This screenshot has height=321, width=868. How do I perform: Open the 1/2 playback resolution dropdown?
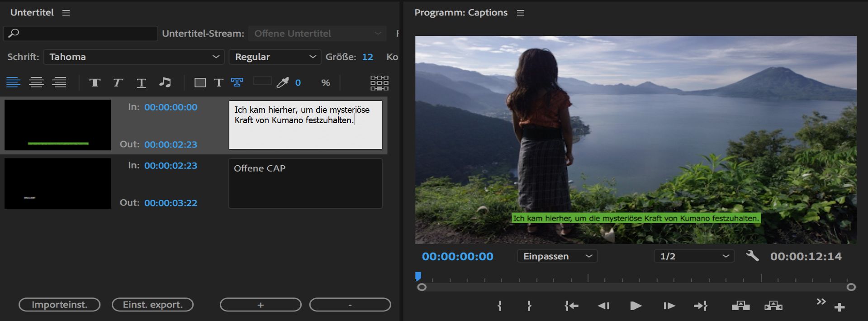click(694, 256)
